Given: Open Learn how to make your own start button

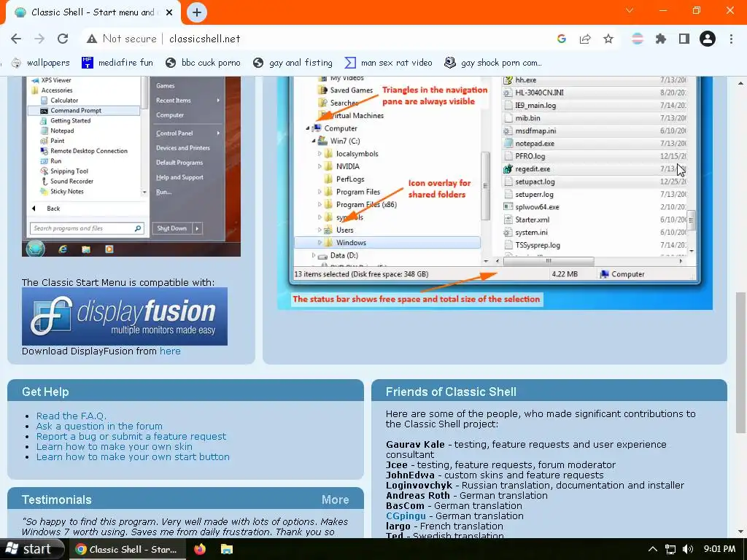Looking at the screenshot, I should pyautogui.click(x=133, y=456).
